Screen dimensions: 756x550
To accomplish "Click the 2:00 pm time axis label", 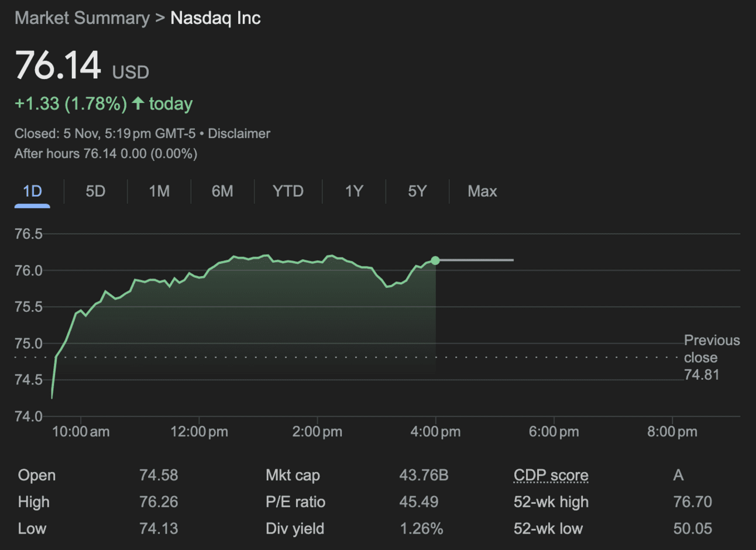I will [317, 432].
